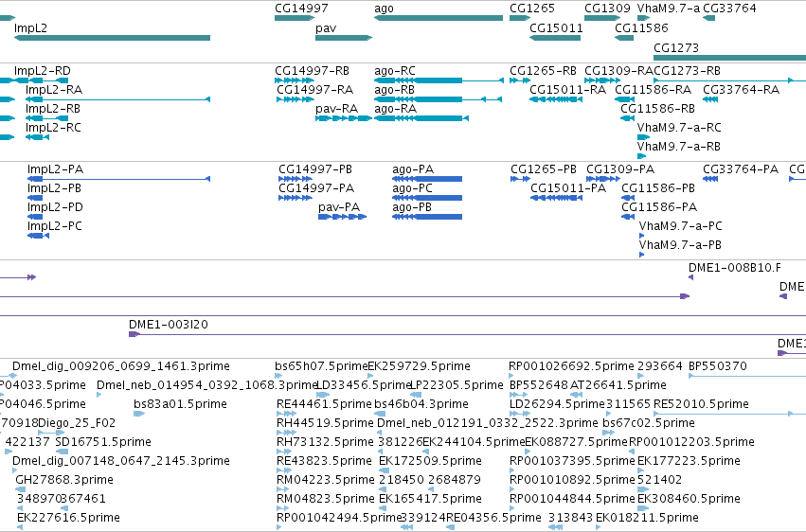The width and height of the screenshot is (806, 532).
Task: Click transcript CG33764-RA
Action: pyautogui.click(x=742, y=90)
